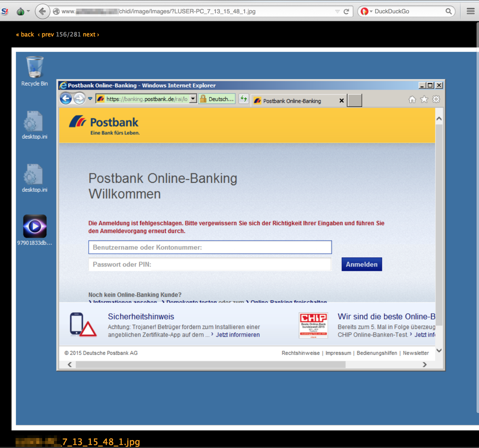This screenshot has width=479, height=448.
Task: Click the Postbank logo in the header
Action: coord(104,125)
